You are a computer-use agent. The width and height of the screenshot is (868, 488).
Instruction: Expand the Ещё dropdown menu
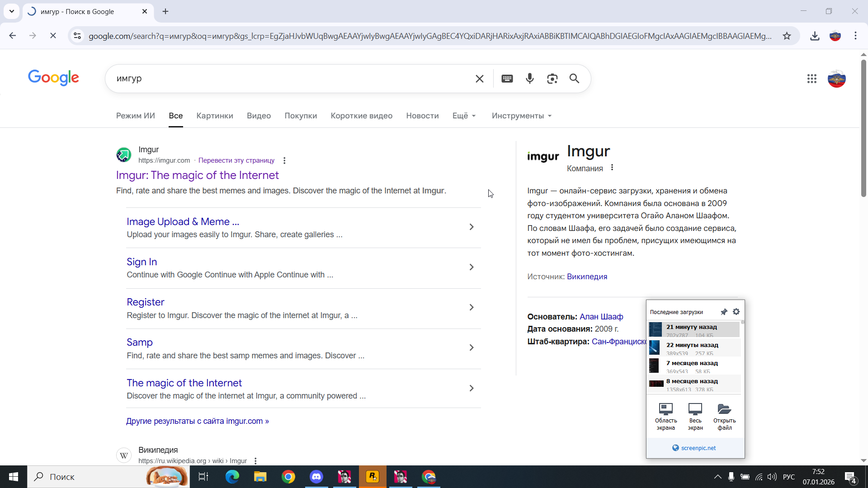(x=464, y=116)
